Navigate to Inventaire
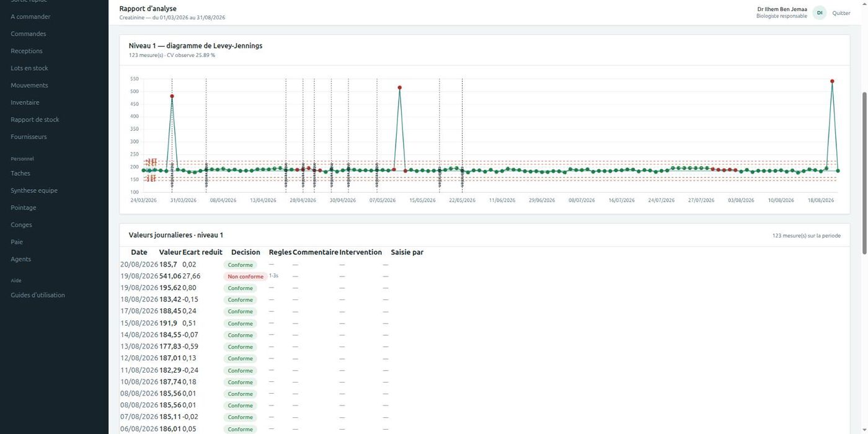868x434 pixels. point(25,102)
